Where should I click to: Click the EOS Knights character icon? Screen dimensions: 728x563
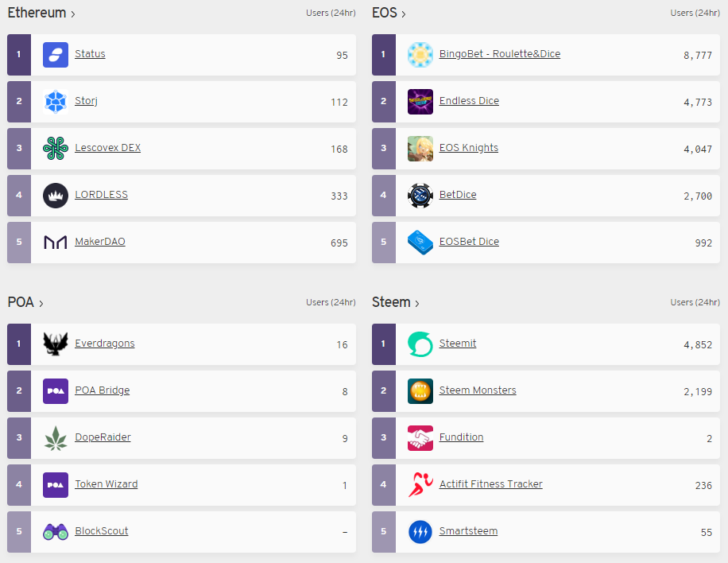(x=420, y=148)
